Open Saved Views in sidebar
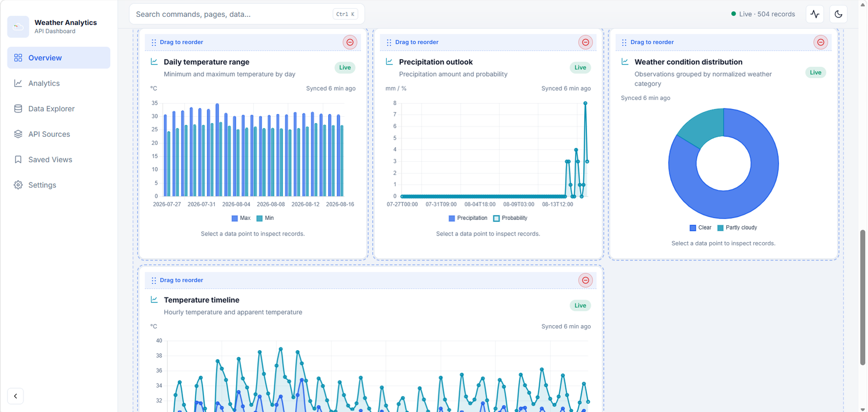This screenshot has width=868, height=412. pyautogui.click(x=59, y=160)
